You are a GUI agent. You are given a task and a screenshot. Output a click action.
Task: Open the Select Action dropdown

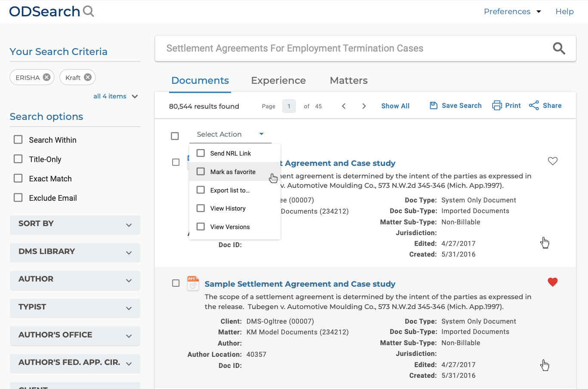230,135
